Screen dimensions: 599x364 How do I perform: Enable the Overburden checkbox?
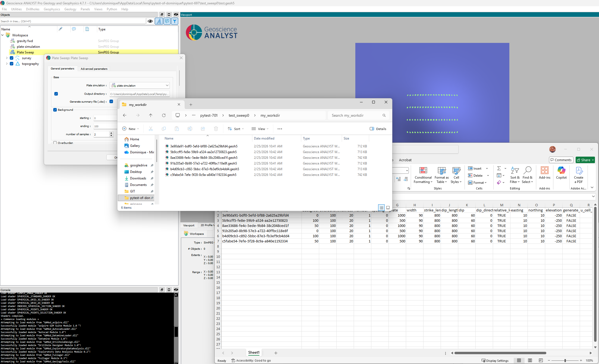(55, 143)
